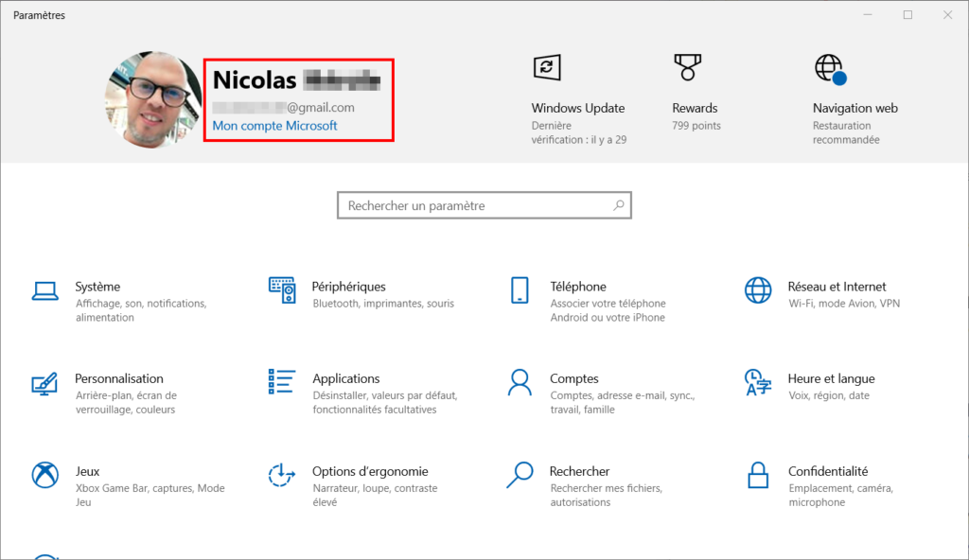
Task: Click the '799 points' text
Action: [x=696, y=126]
